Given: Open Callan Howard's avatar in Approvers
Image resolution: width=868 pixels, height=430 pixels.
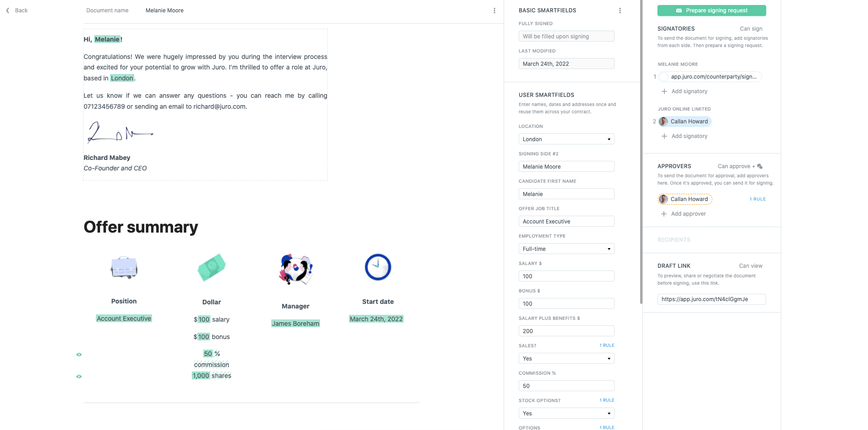Looking at the screenshot, I should [663, 199].
